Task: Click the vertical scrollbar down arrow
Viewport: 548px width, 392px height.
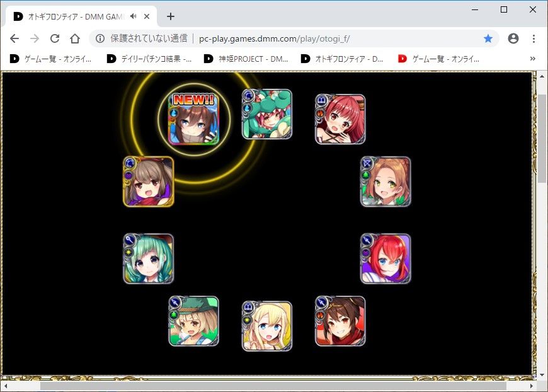Action: 542,375
